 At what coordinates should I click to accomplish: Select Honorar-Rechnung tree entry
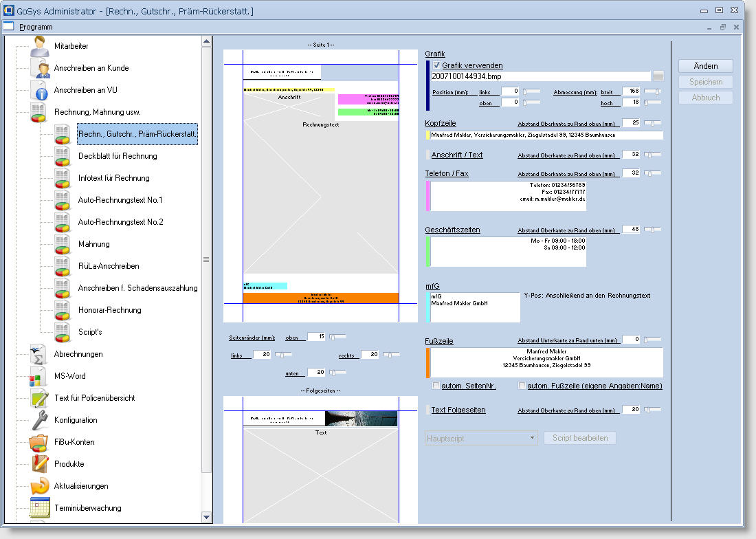tap(109, 310)
